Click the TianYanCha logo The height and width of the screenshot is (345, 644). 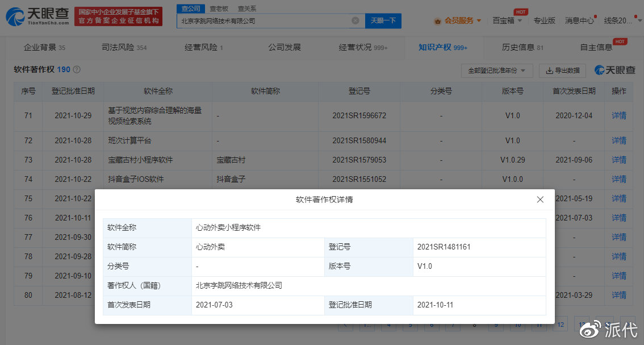(x=37, y=16)
